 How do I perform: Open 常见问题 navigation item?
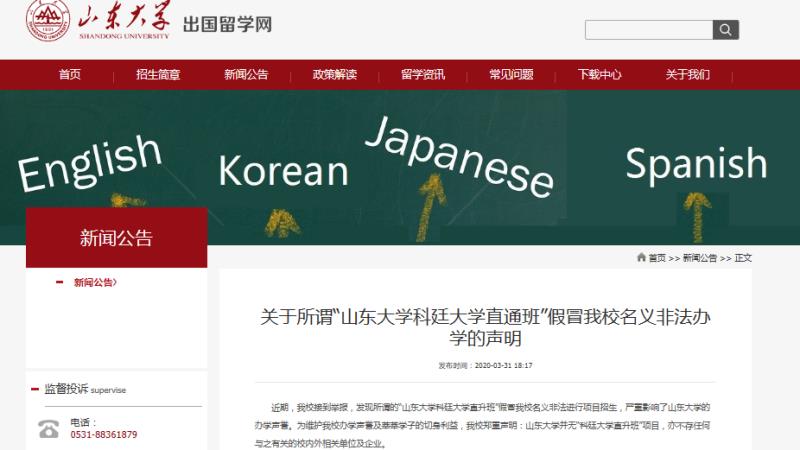510,74
